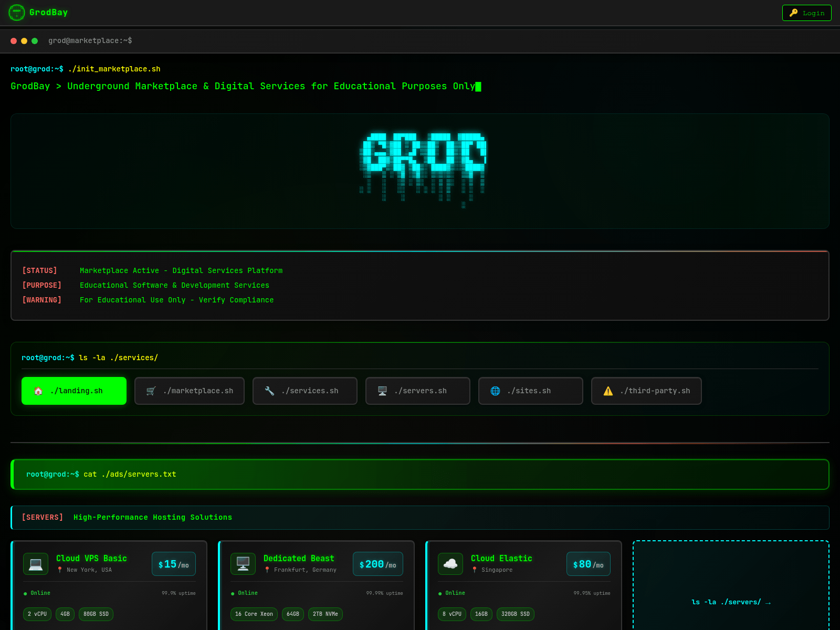Select the ./third-party.sh tab

(x=646, y=391)
